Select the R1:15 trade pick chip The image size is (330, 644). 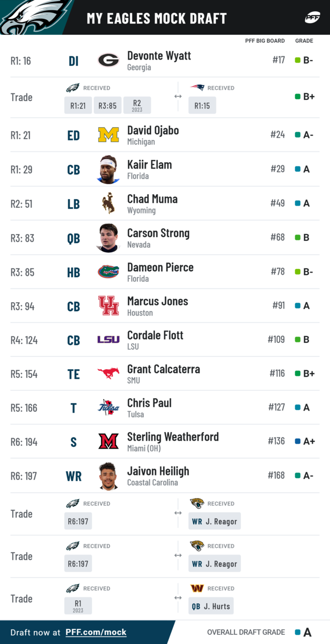pos(202,105)
